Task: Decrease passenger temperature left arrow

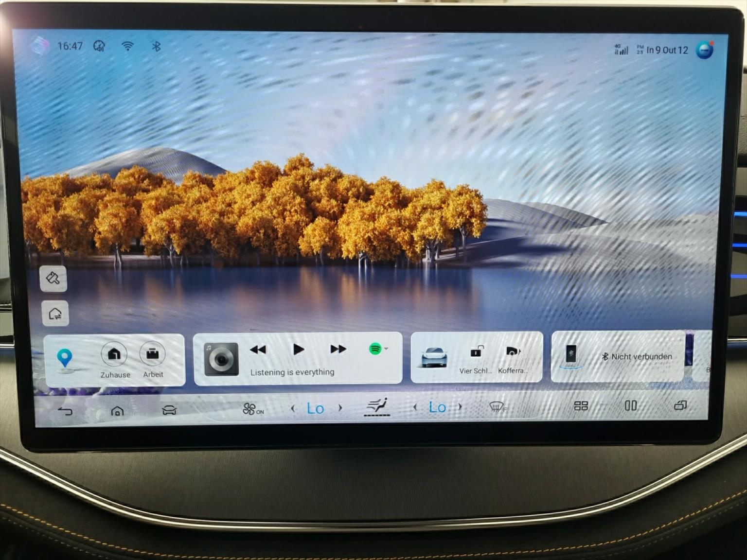Action: point(415,407)
